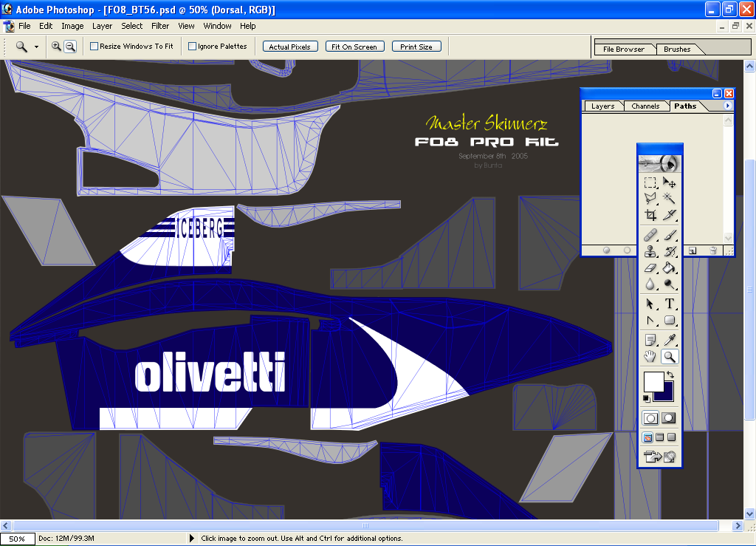Reset default foreground and background colors
The width and height of the screenshot is (756, 546).
[x=647, y=398]
